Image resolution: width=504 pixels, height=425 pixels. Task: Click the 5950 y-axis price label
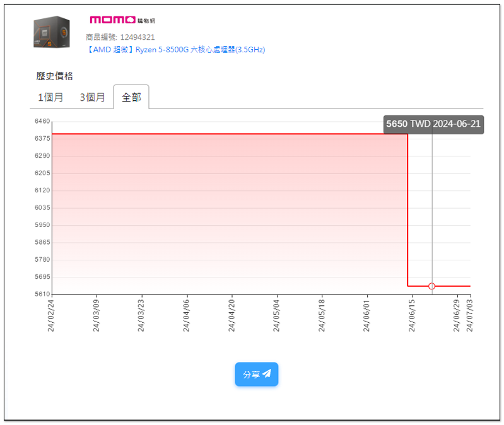42,225
